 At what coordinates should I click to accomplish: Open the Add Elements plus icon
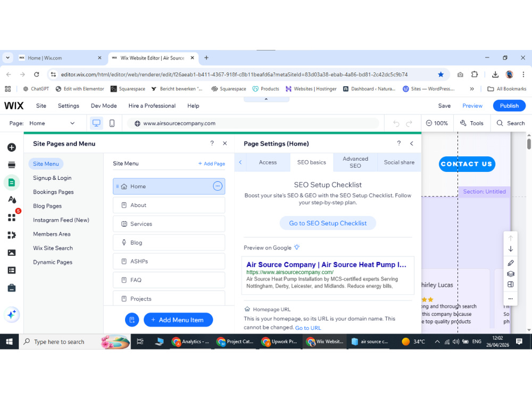(x=12, y=147)
